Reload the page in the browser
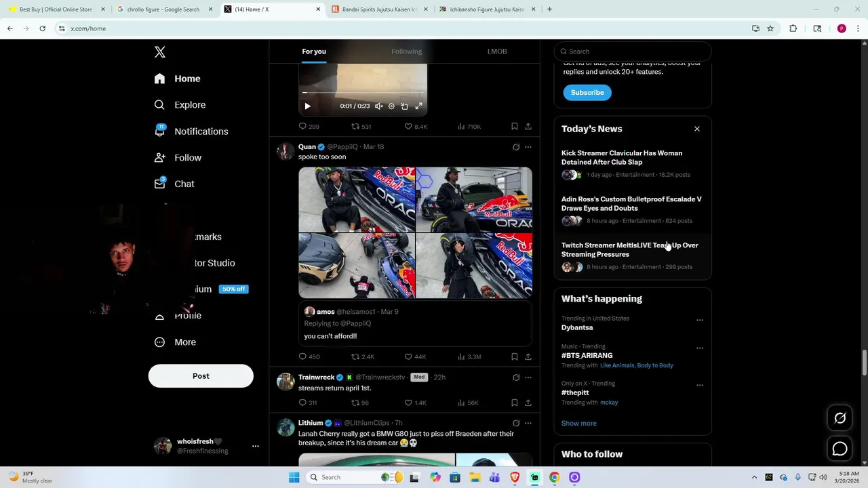 click(x=42, y=28)
